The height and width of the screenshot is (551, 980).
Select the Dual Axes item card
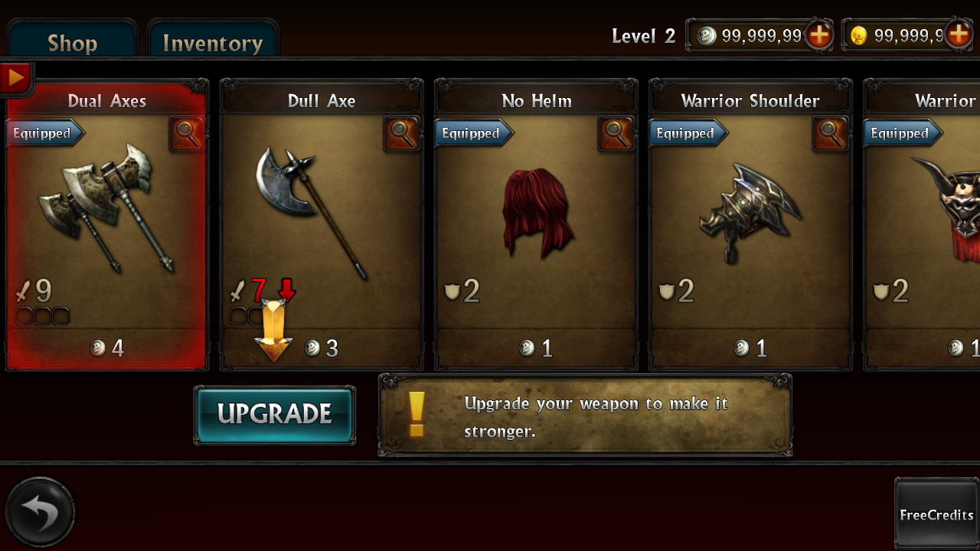(107, 225)
